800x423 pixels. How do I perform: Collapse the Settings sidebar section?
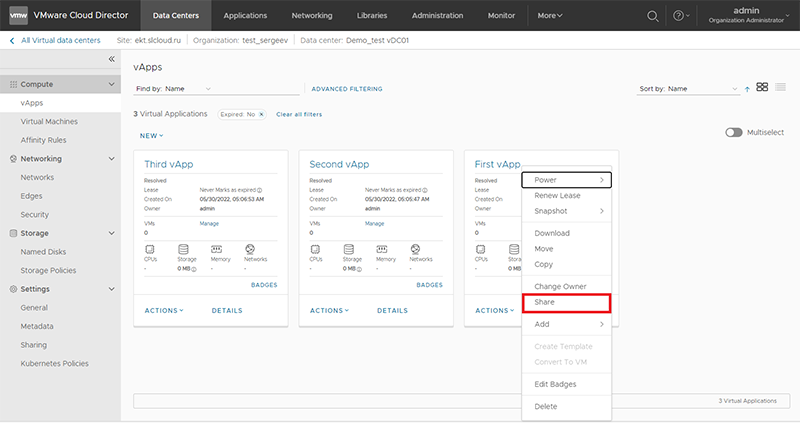coord(111,289)
